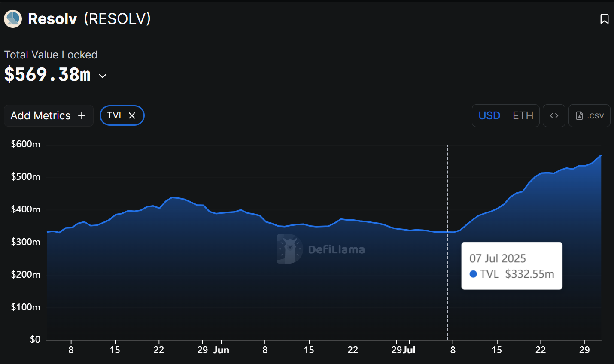Click the $400m y-axis label
This screenshot has width=614, height=364.
26,209
